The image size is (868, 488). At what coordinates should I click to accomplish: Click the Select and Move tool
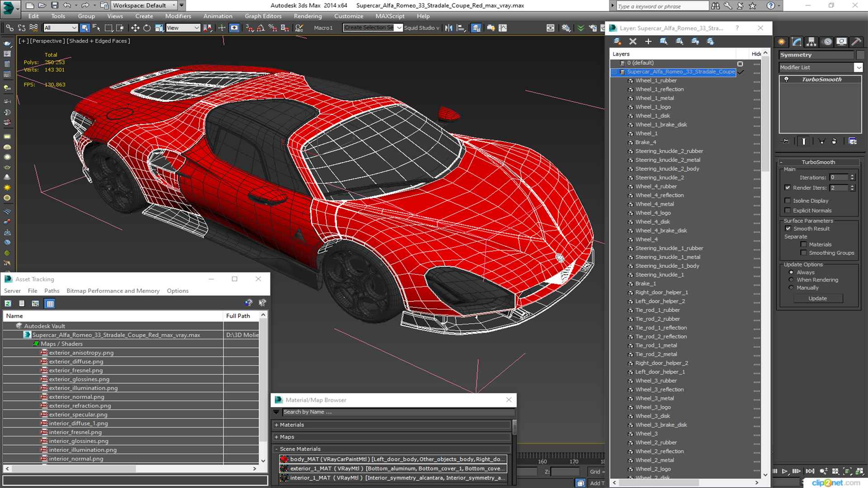[x=135, y=28]
